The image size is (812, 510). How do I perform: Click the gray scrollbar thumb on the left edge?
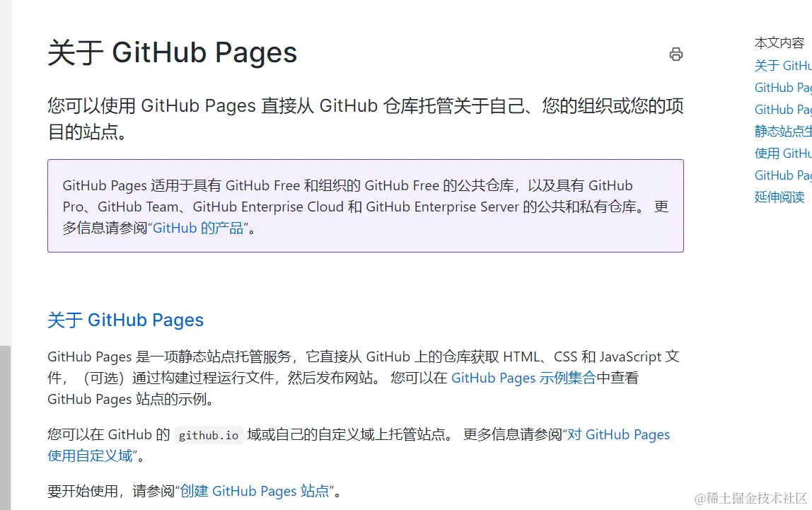click(5, 428)
